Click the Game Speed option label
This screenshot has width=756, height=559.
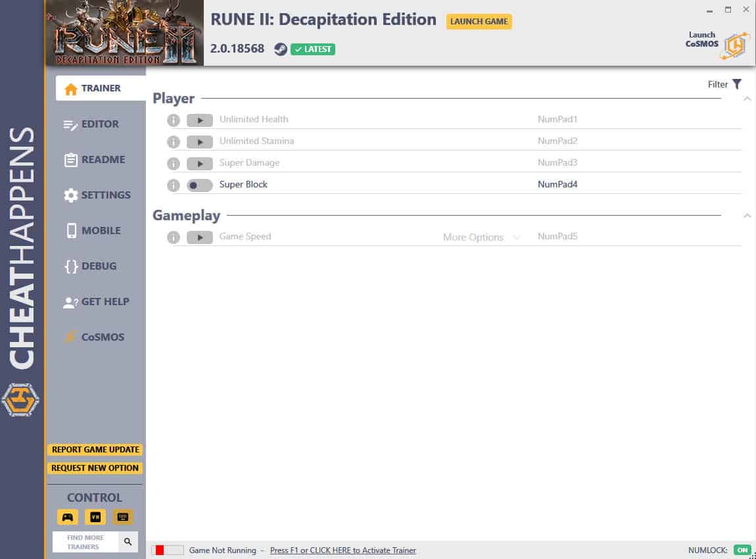pos(245,236)
